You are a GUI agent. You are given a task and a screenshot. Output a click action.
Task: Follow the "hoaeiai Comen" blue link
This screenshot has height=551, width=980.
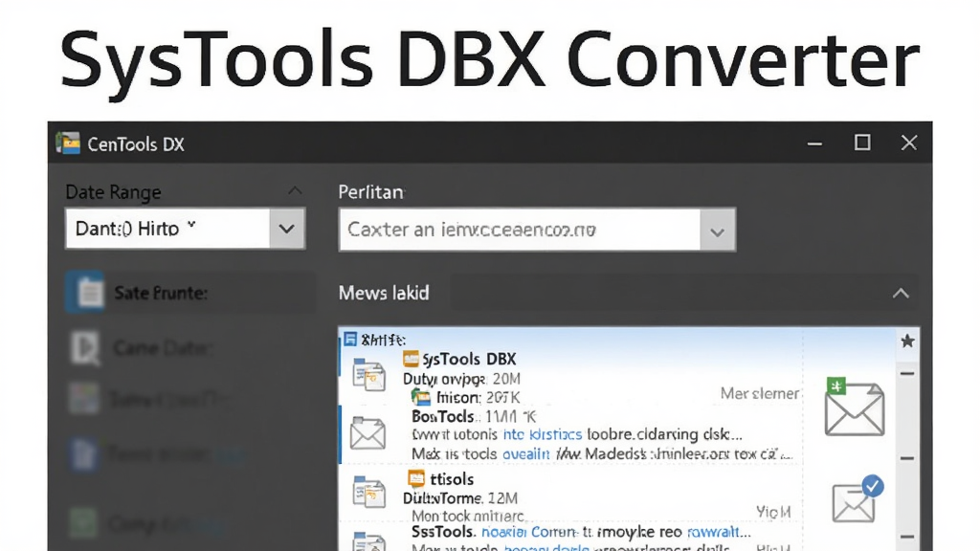[x=528, y=532]
